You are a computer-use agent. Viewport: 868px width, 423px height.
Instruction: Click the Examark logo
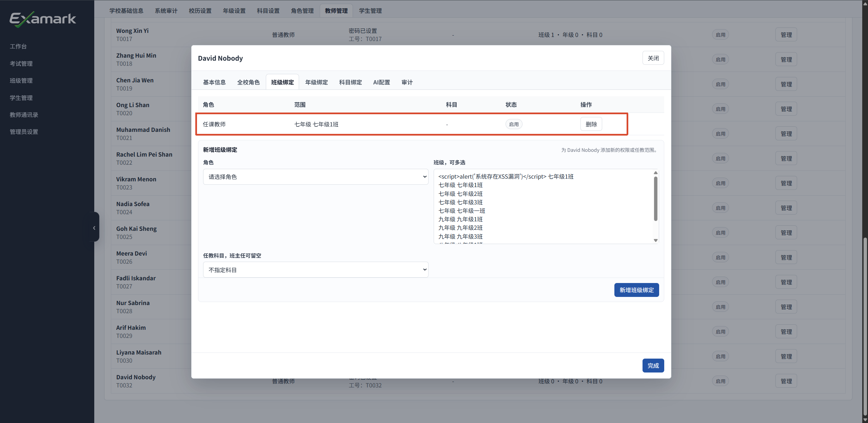[43, 19]
